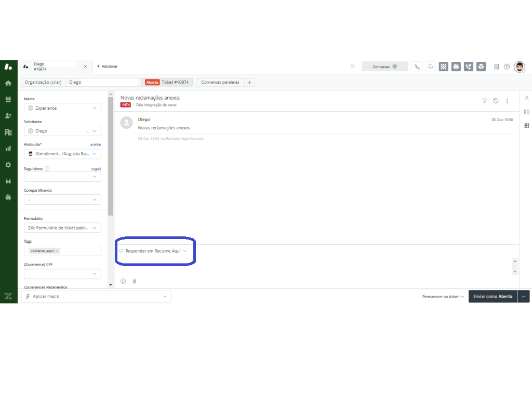Open the Views icon in sidebar
This screenshot has width=532, height=399.
8,99
